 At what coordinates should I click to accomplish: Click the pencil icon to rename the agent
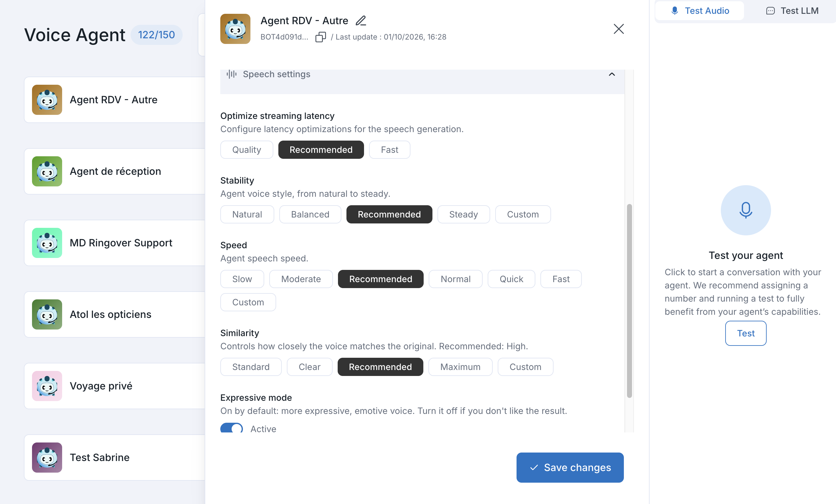coord(361,21)
